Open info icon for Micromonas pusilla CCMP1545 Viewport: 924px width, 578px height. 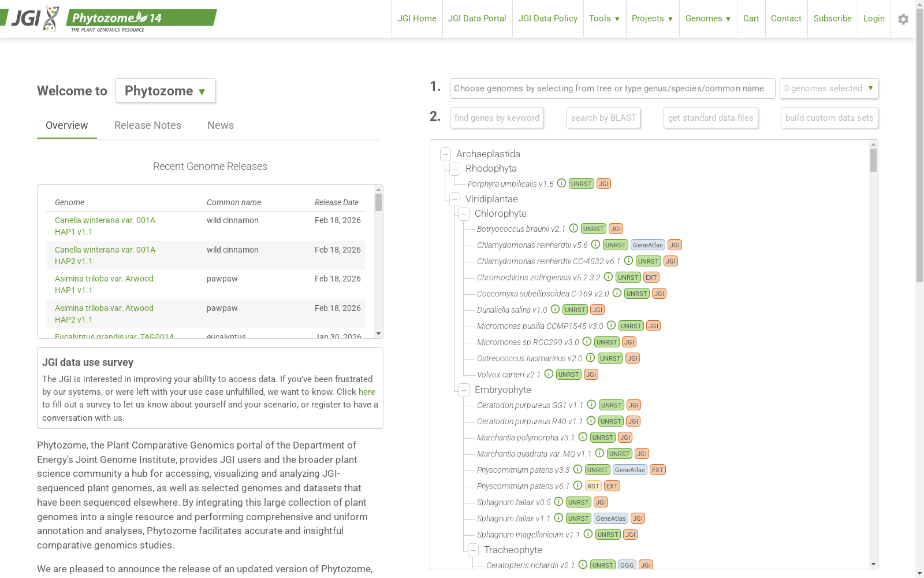[x=611, y=325]
